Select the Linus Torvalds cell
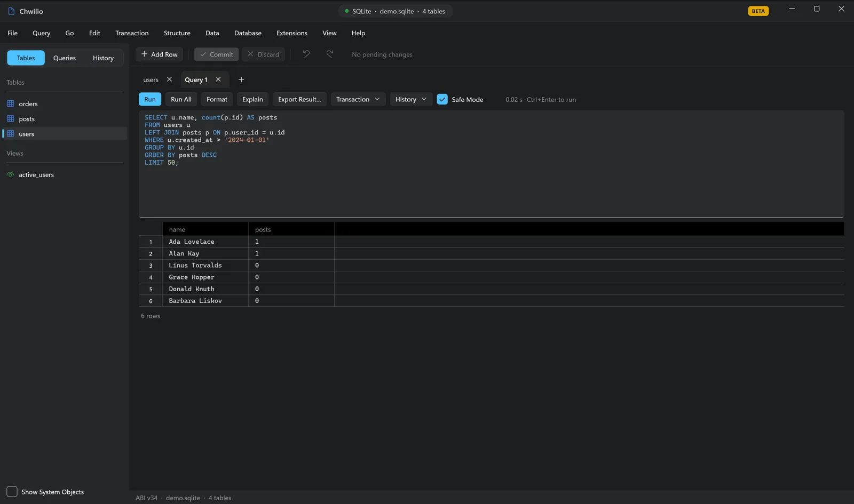 (205, 265)
